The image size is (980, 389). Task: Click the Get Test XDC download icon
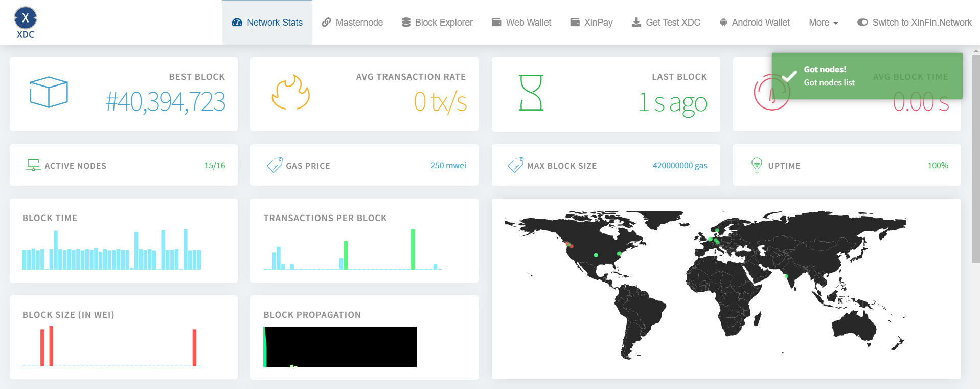[636, 23]
